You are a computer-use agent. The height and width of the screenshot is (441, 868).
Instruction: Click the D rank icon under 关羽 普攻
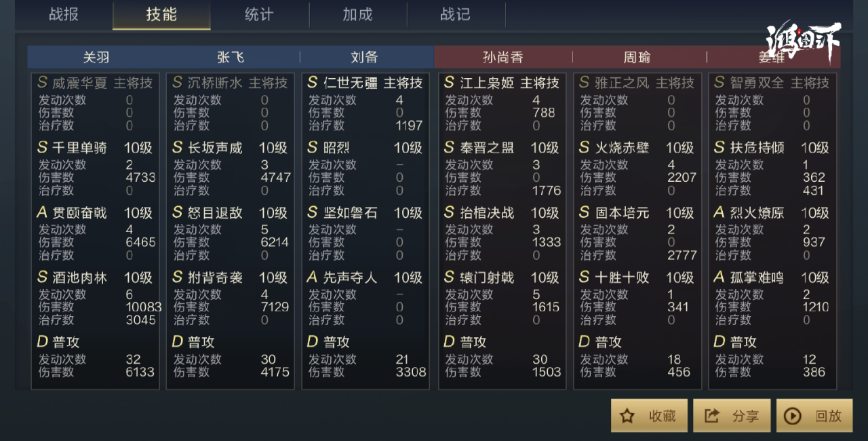coord(42,342)
